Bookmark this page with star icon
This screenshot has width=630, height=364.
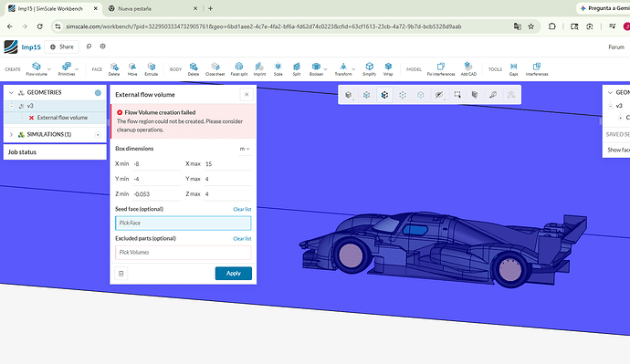coord(530,26)
